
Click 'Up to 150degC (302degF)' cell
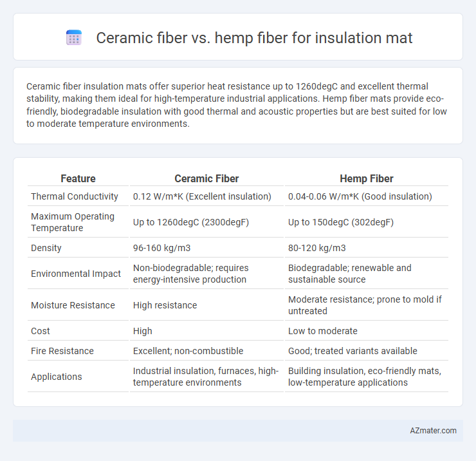pyautogui.click(x=341, y=222)
